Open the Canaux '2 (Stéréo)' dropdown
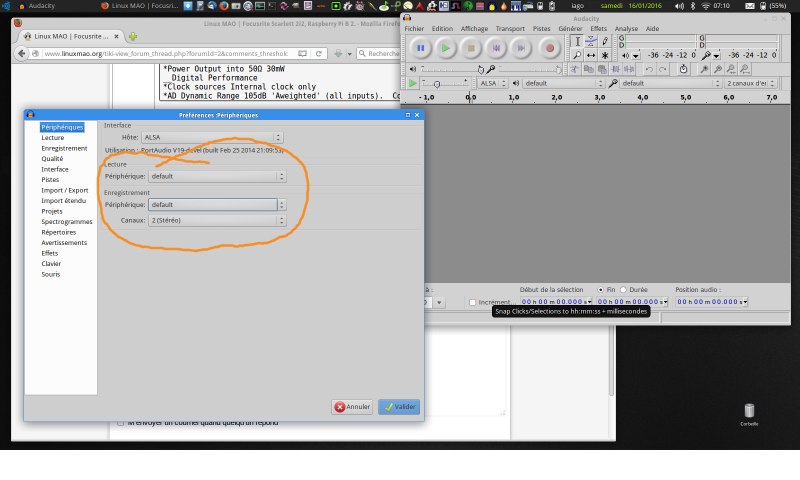This screenshot has width=800, height=480. pyautogui.click(x=217, y=220)
